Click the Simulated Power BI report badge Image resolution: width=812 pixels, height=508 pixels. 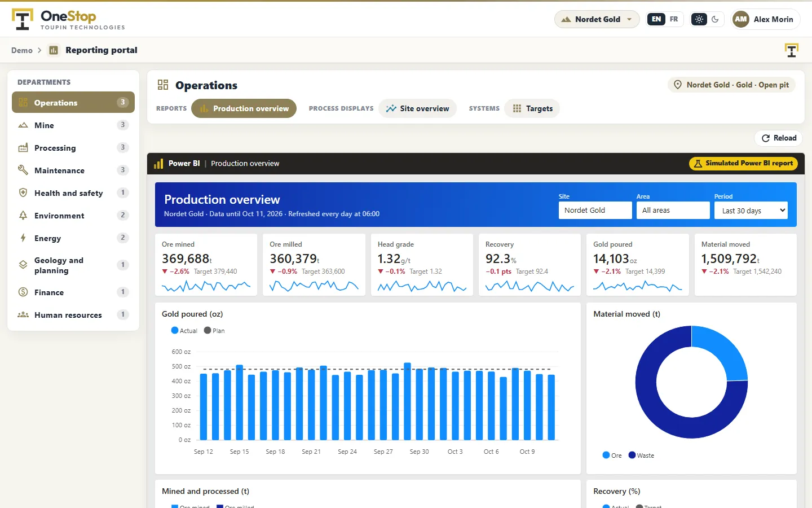point(743,164)
